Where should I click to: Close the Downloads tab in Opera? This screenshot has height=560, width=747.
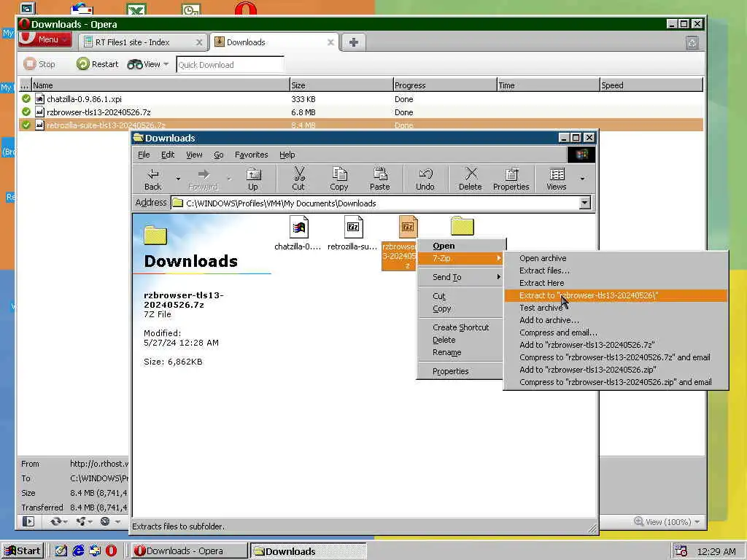tap(330, 42)
